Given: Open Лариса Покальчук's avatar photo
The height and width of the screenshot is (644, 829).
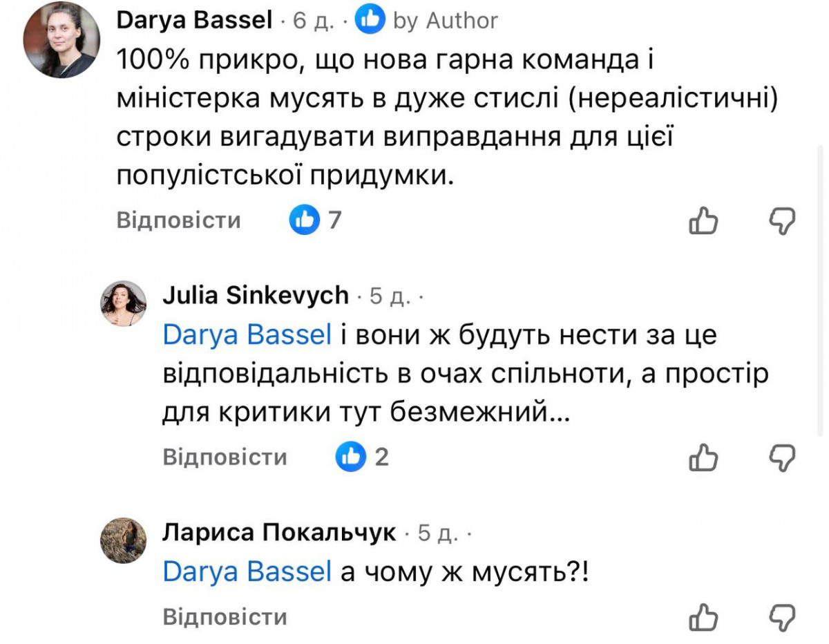Looking at the screenshot, I should 124,540.
